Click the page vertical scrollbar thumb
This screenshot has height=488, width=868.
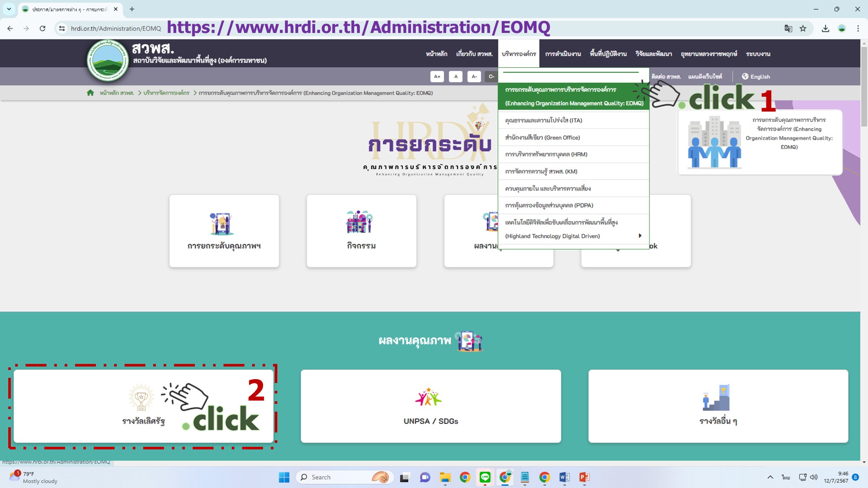864,87
